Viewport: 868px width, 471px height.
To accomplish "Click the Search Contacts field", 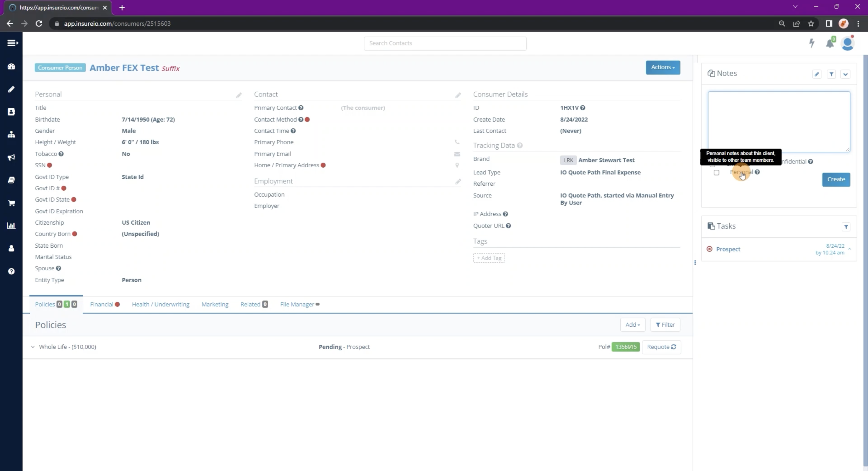I will [445, 43].
